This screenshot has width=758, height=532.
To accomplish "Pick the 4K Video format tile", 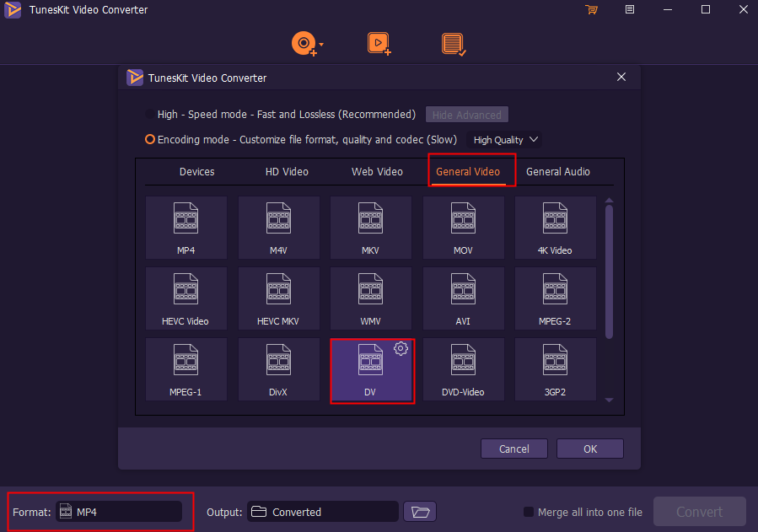I will (555, 228).
